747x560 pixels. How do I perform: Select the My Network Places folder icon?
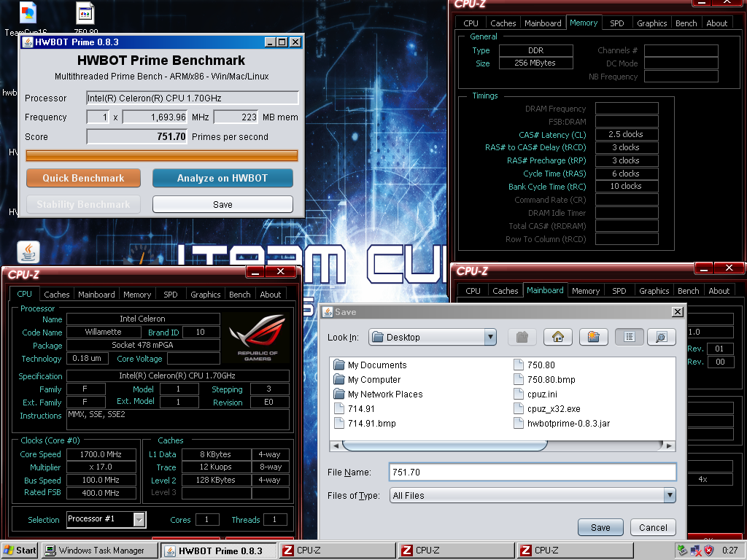tap(339, 394)
